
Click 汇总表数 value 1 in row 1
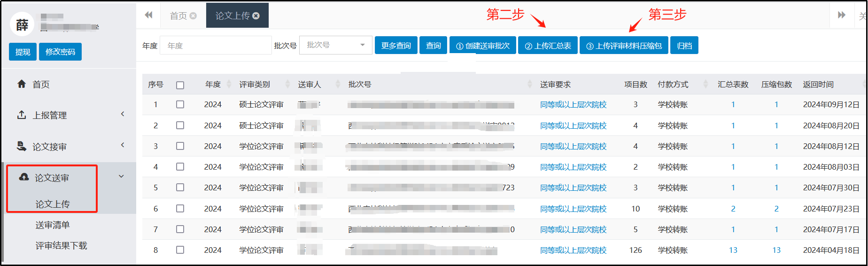click(733, 105)
